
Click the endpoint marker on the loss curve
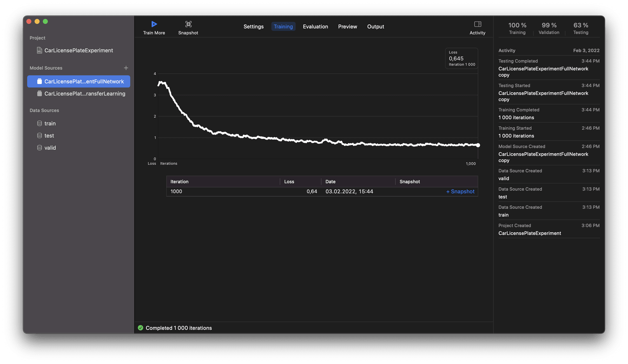pos(478,145)
